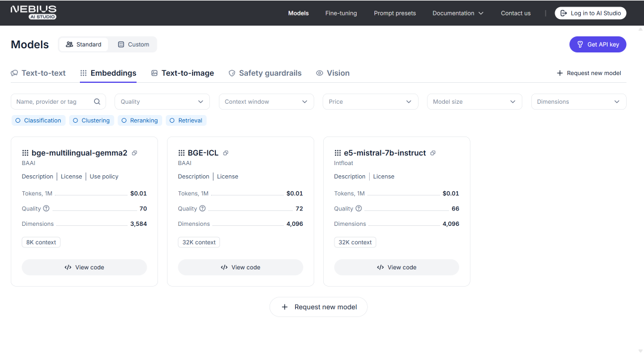Switch to Standard models view
644x354 pixels.
(x=84, y=44)
